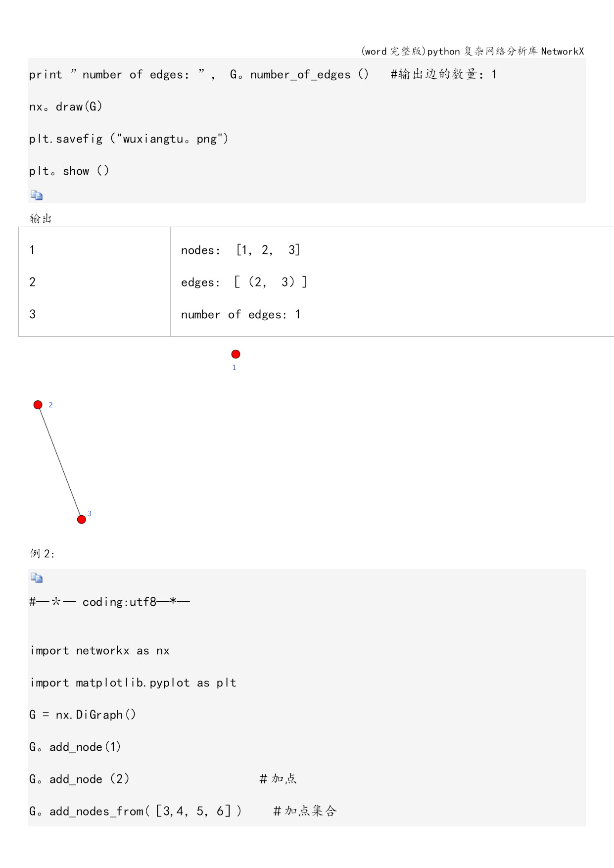614x868 pixels.
Task: Click the blue label 2 beside left node
Action: tap(50, 405)
